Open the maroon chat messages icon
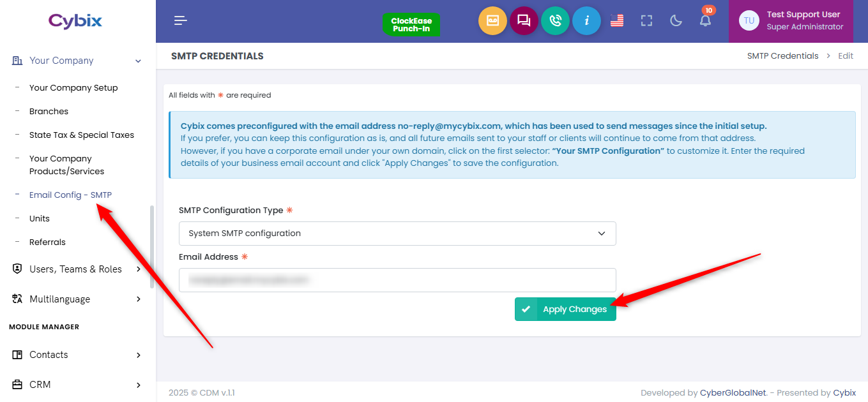The height and width of the screenshot is (402, 868). click(524, 21)
